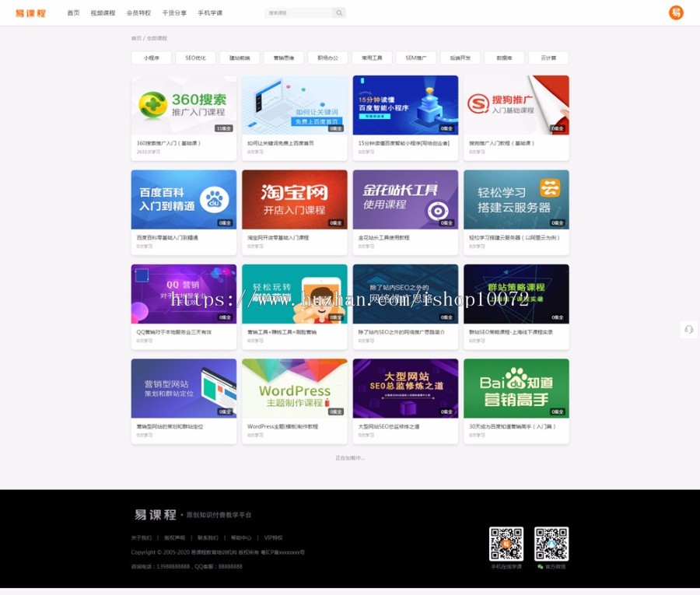This screenshot has height=595, width=700.
Task: Filter courses by 云计算 category
Action: [548, 58]
